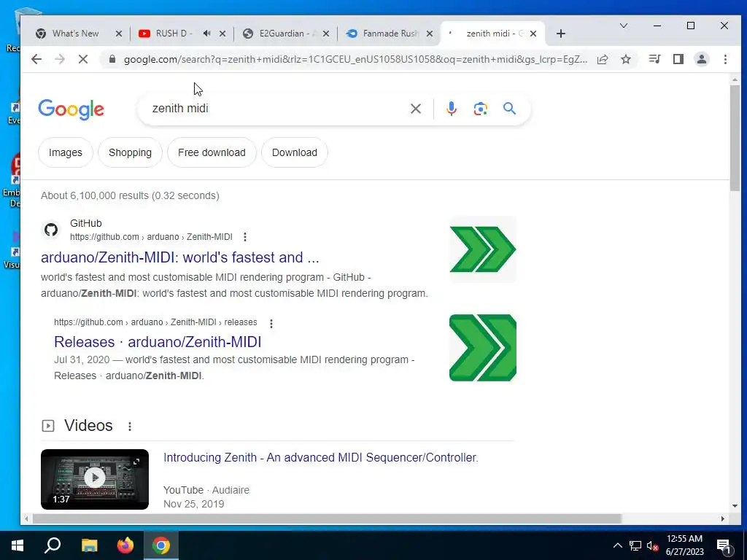Image resolution: width=747 pixels, height=560 pixels.
Task: Close the RUSH D tab
Action: (222, 34)
